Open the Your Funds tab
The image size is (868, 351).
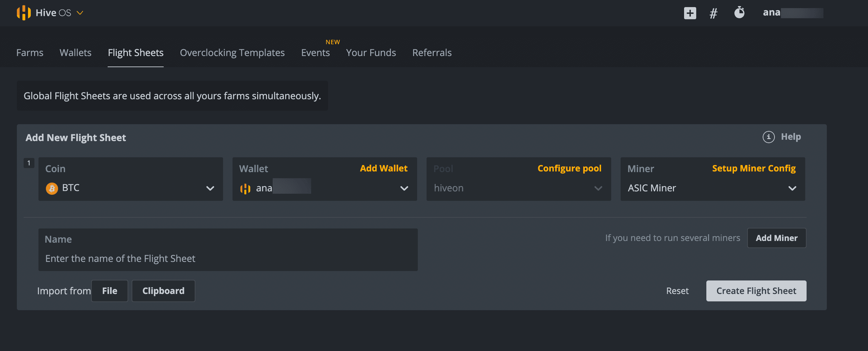point(371,53)
